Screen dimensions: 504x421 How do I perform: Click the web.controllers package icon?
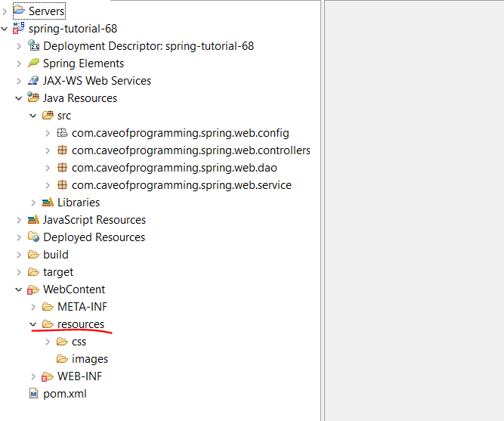[63, 150]
